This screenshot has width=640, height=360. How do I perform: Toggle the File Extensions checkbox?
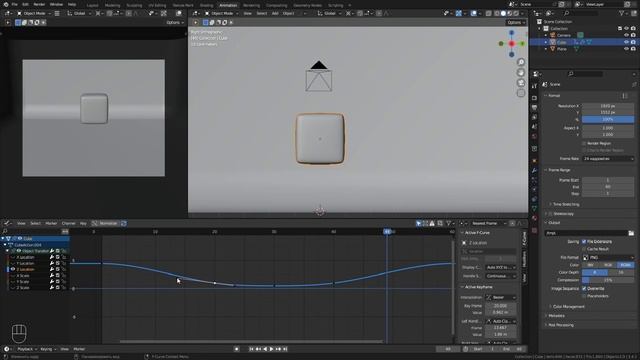point(584,242)
